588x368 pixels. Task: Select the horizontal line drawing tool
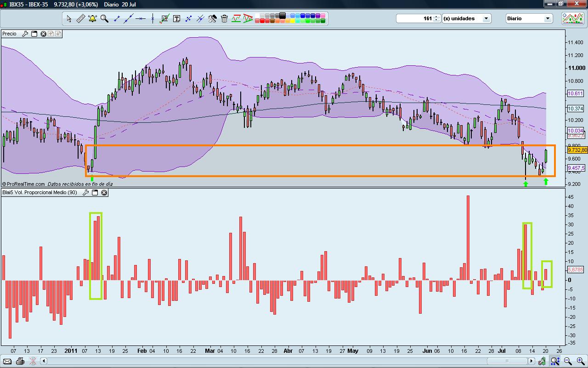tap(141, 18)
